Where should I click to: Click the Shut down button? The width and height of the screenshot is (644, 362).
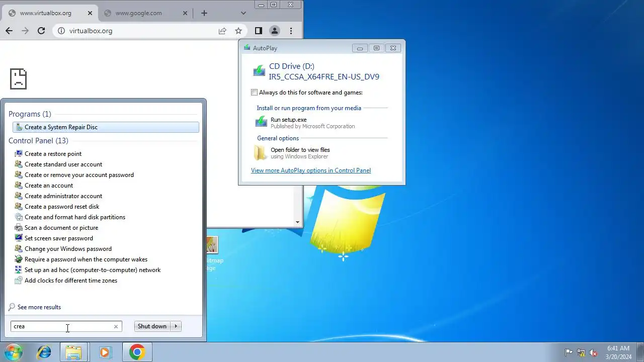[x=152, y=326]
